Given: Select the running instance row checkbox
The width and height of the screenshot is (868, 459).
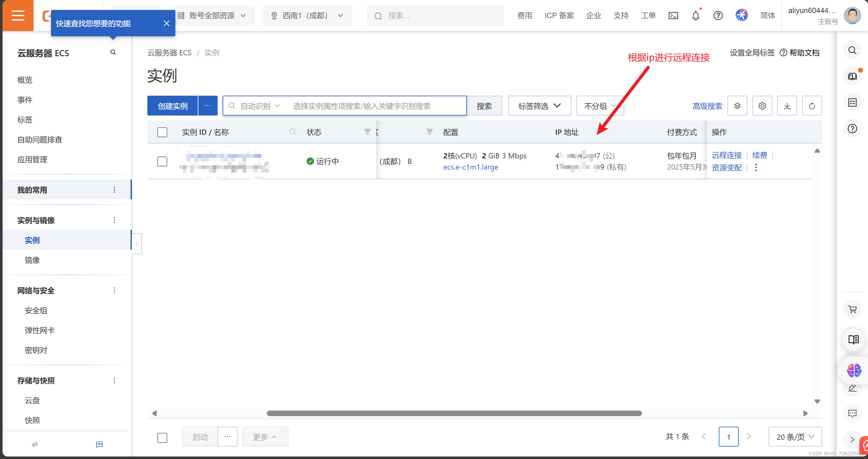Looking at the screenshot, I should [162, 161].
